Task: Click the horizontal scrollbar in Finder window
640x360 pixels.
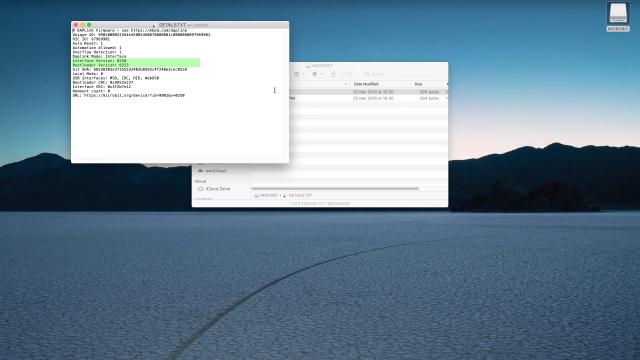Action: tap(335, 189)
